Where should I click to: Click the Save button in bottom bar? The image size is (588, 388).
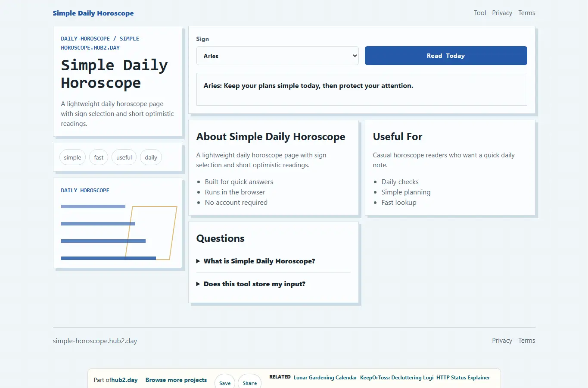coord(225,382)
